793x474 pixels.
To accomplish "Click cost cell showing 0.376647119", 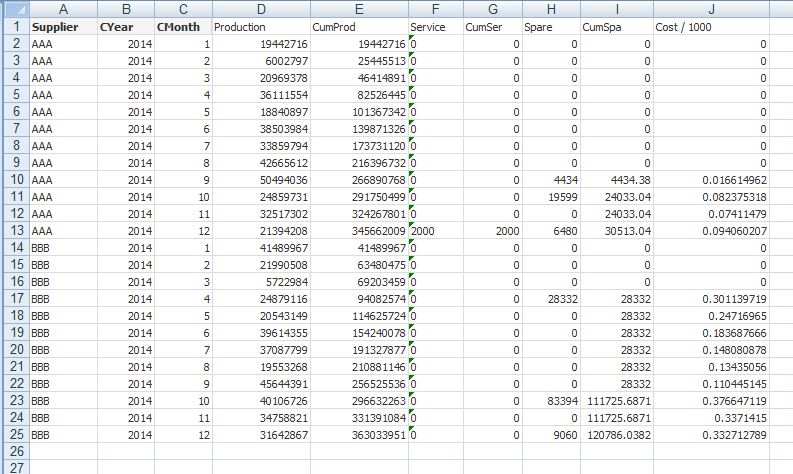I will click(711, 401).
